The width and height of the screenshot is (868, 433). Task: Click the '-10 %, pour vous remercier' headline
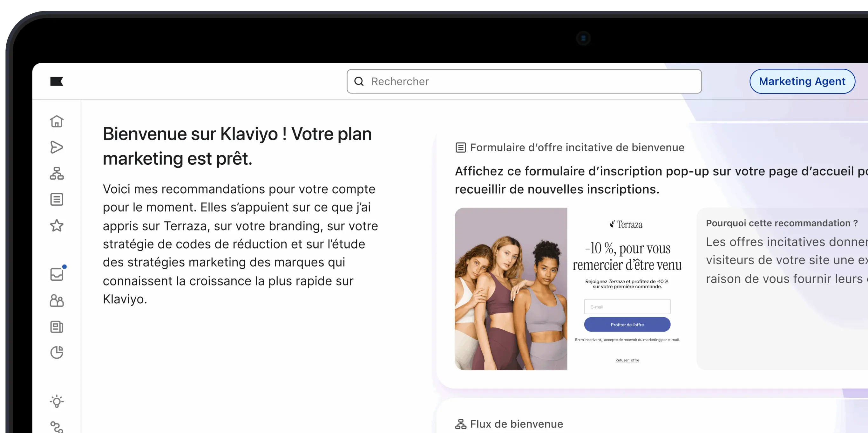click(x=627, y=256)
